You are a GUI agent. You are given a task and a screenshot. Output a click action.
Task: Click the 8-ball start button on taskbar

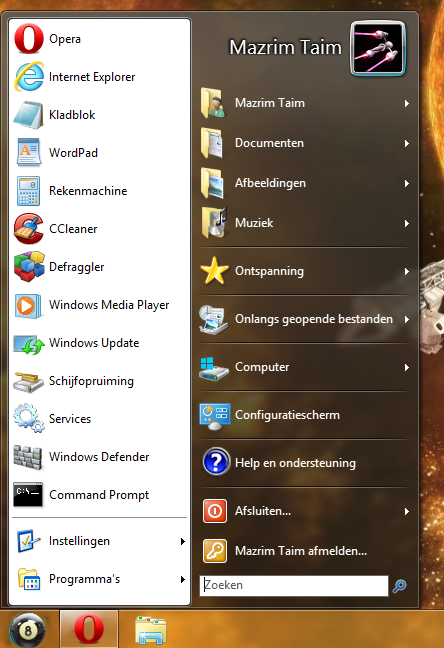(27, 630)
